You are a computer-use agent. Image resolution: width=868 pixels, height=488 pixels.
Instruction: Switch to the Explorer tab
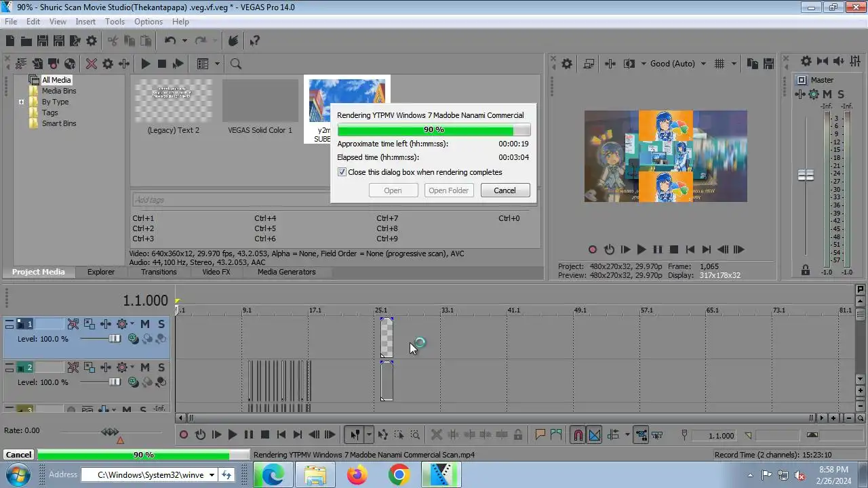101,272
